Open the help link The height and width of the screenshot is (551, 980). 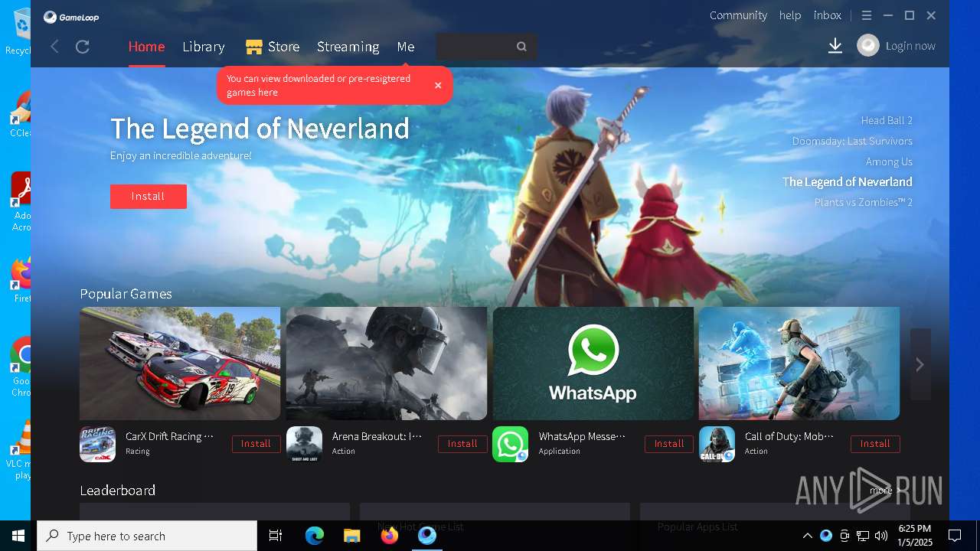[x=790, y=15]
